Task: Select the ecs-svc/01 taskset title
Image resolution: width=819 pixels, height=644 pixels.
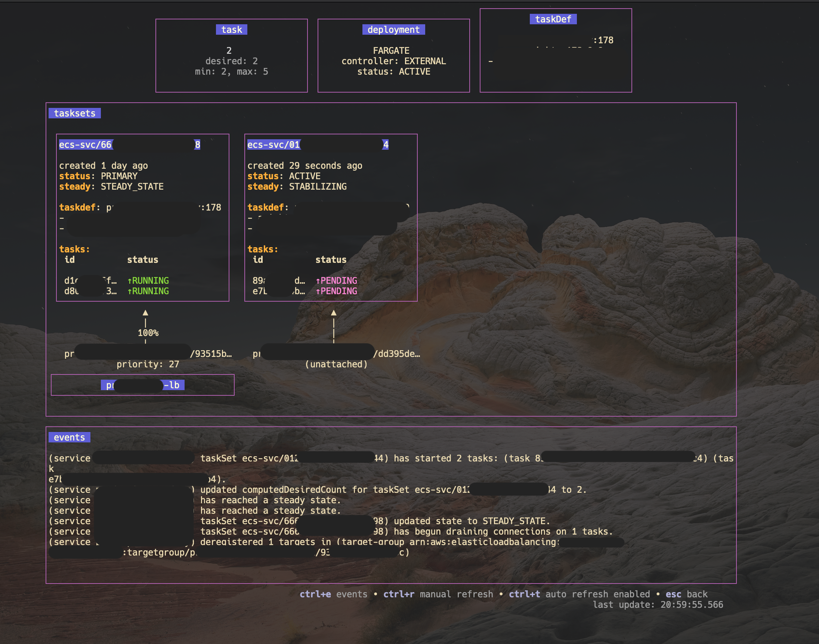Action: click(x=273, y=144)
